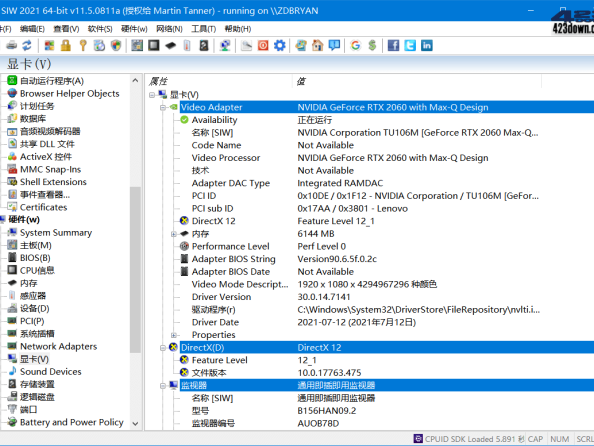Click the Windows flag toolbar icon
Screen dimensions: 594x446
pyautogui.click(x=49, y=45)
